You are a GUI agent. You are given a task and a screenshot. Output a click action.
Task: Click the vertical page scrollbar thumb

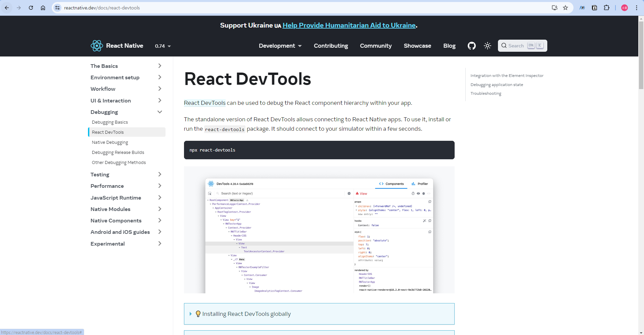[641, 55]
